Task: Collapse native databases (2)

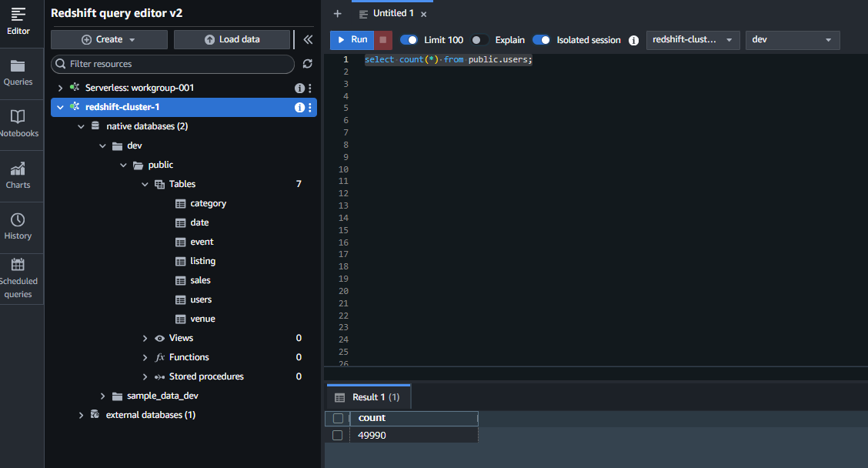Action: point(81,127)
